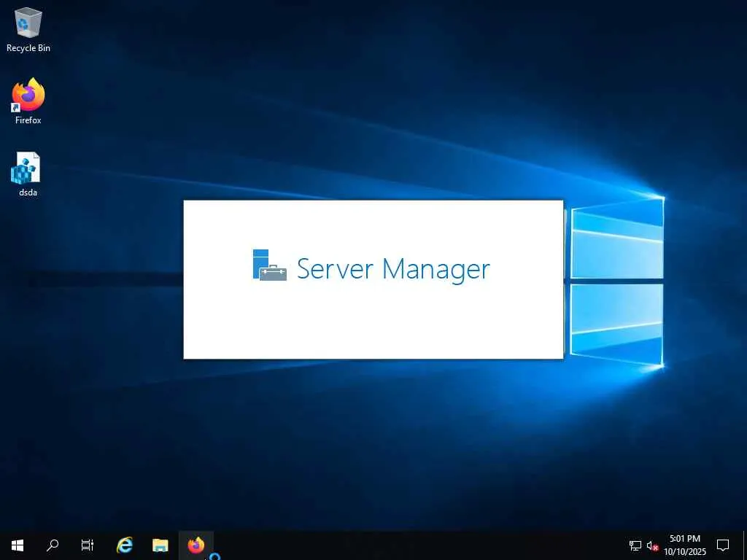Click the muted volume tray icon
Image resolution: width=747 pixels, height=560 pixels.
[652, 545]
